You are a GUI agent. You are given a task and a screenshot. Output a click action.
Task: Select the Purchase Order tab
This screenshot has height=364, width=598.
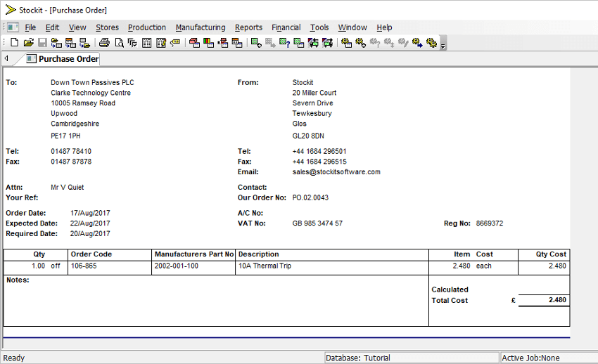(x=63, y=58)
